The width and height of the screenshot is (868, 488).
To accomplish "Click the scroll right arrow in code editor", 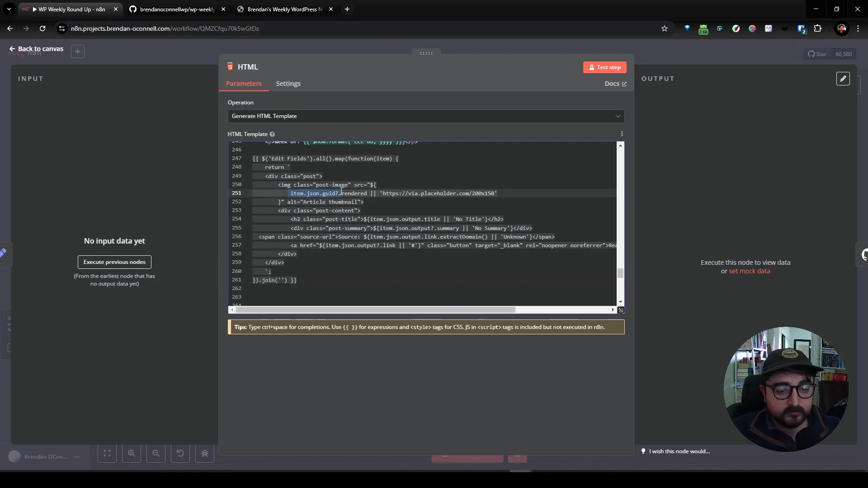I will click(613, 310).
